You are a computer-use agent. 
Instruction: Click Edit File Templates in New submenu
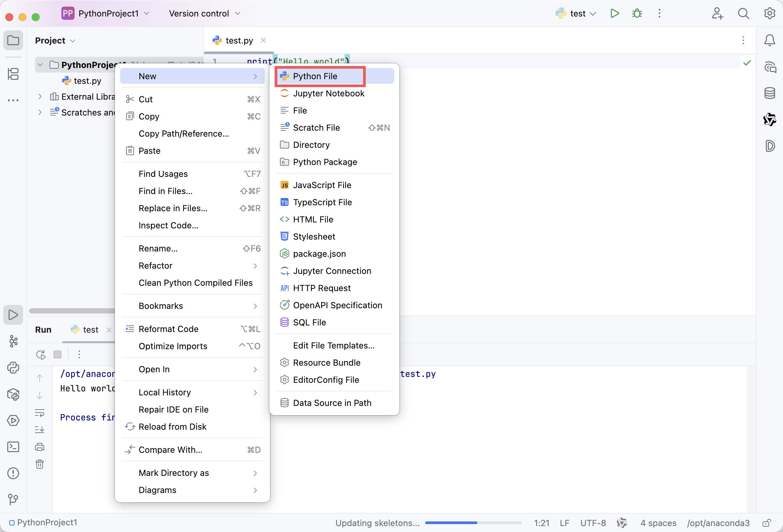335,345
